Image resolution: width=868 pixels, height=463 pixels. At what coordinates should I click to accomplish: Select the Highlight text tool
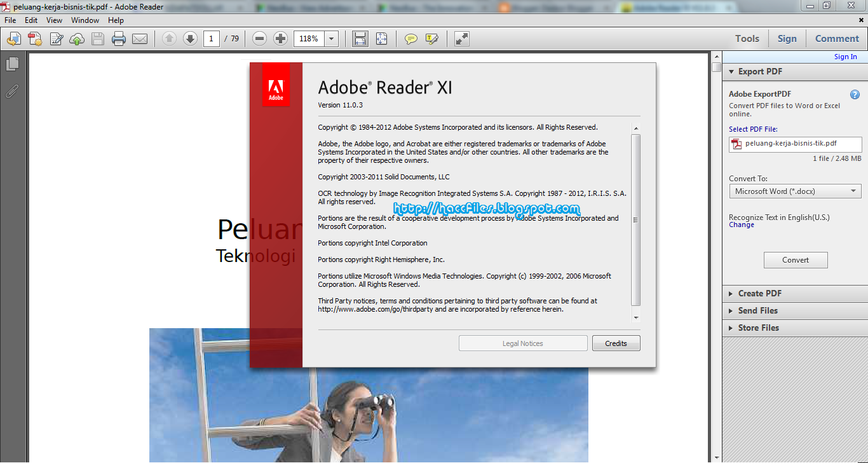pos(432,39)
